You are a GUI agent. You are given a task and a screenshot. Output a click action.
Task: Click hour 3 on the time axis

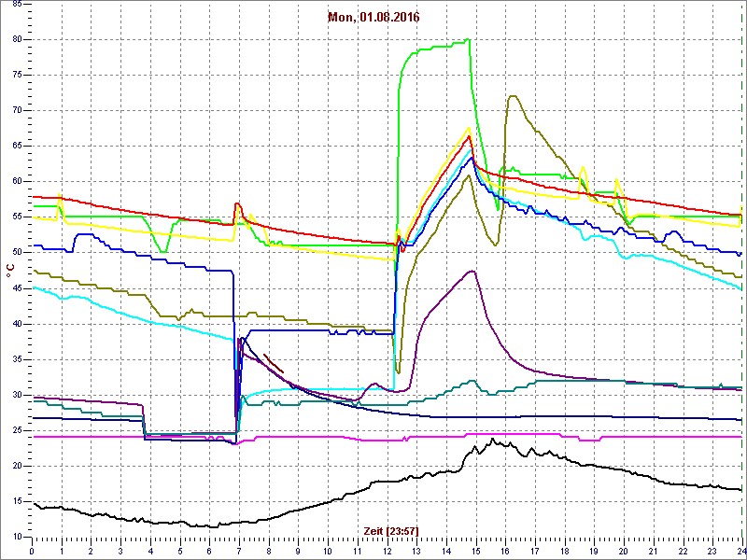[x=120, y=551]
